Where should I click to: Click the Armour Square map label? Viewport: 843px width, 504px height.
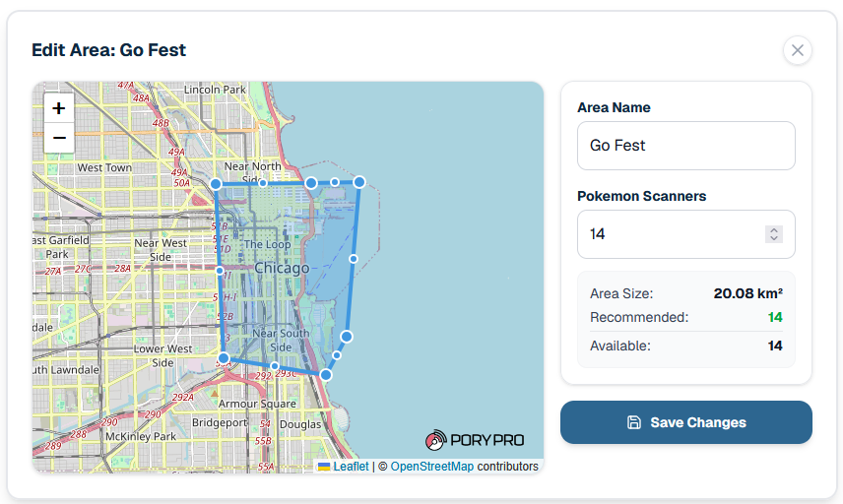point(257,404)
